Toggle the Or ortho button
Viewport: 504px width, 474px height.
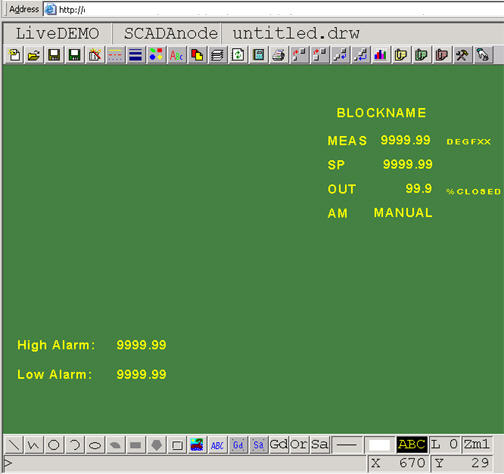coord(299,444)
